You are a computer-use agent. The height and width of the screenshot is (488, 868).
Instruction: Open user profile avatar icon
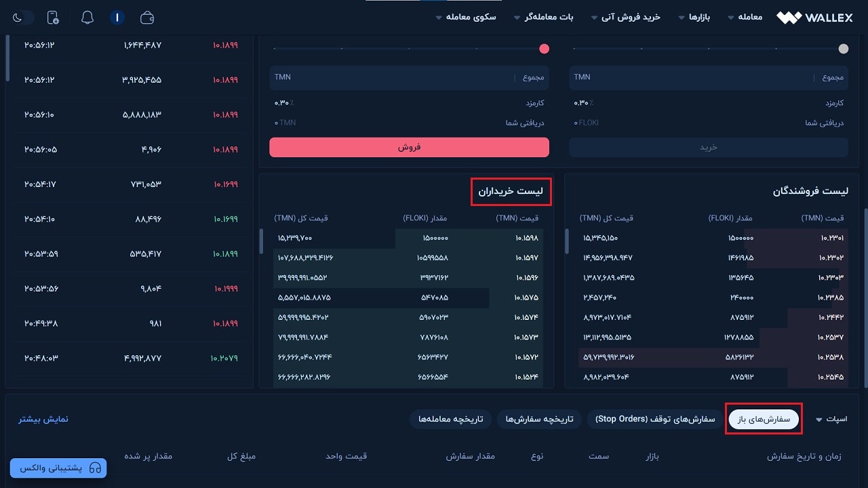[117, 18]
